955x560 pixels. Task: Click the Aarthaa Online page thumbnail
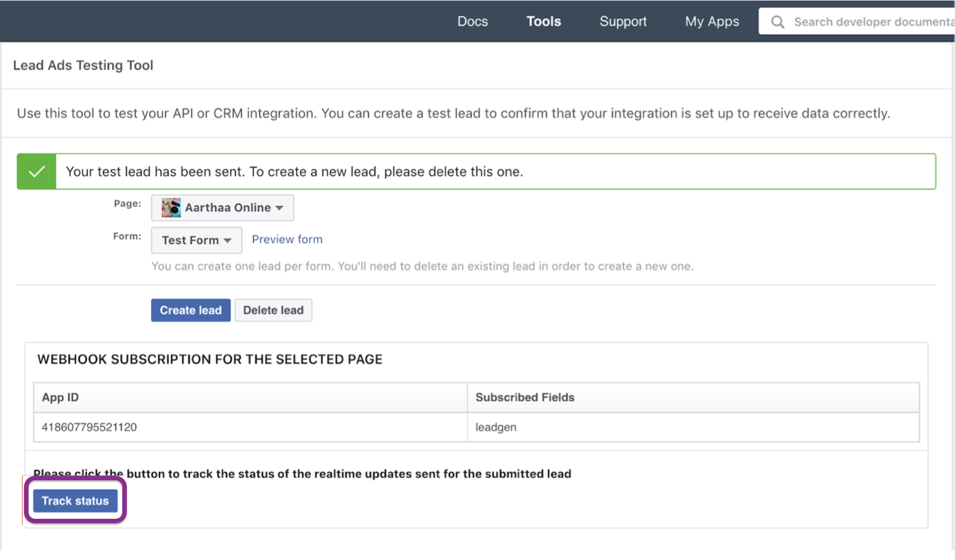171,208
